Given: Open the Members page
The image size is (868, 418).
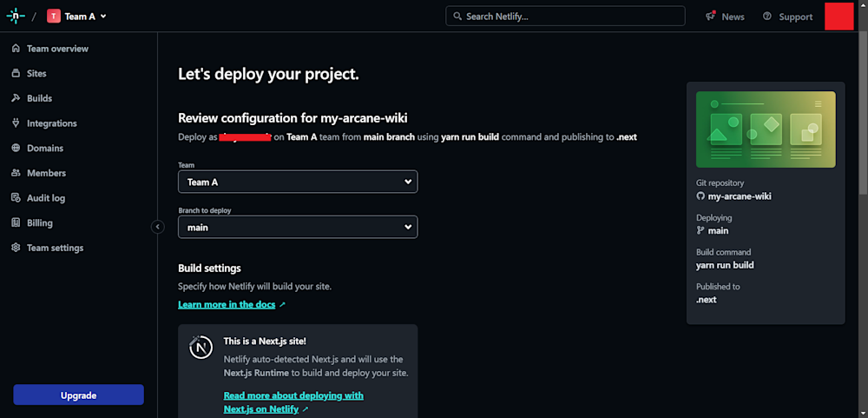Looking at the screenshot, I should coord(47,173).
